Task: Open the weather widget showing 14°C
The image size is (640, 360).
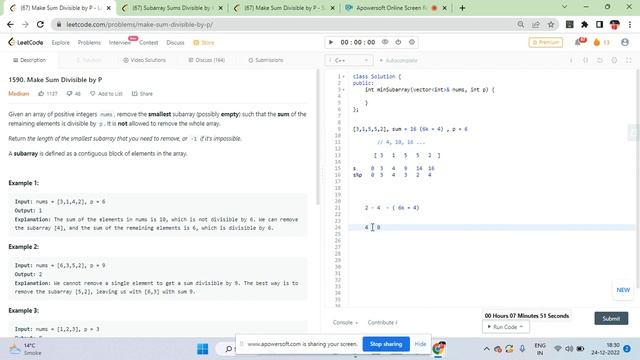Action: [26, 349]
